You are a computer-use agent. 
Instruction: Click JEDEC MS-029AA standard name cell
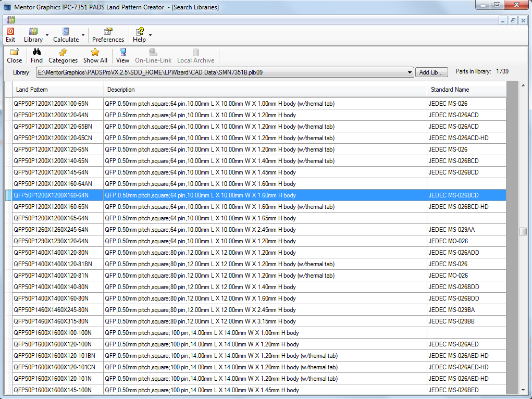coord(466,230)
